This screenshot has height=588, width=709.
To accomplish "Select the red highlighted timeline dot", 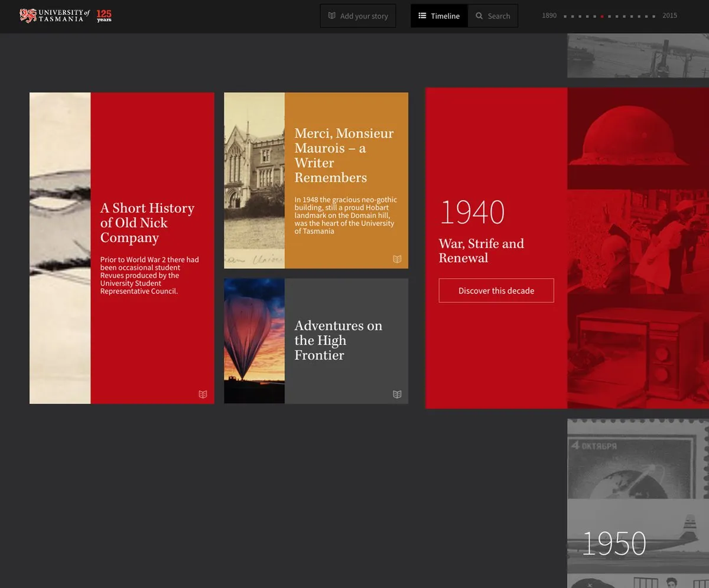I will (x=602, y=17).
